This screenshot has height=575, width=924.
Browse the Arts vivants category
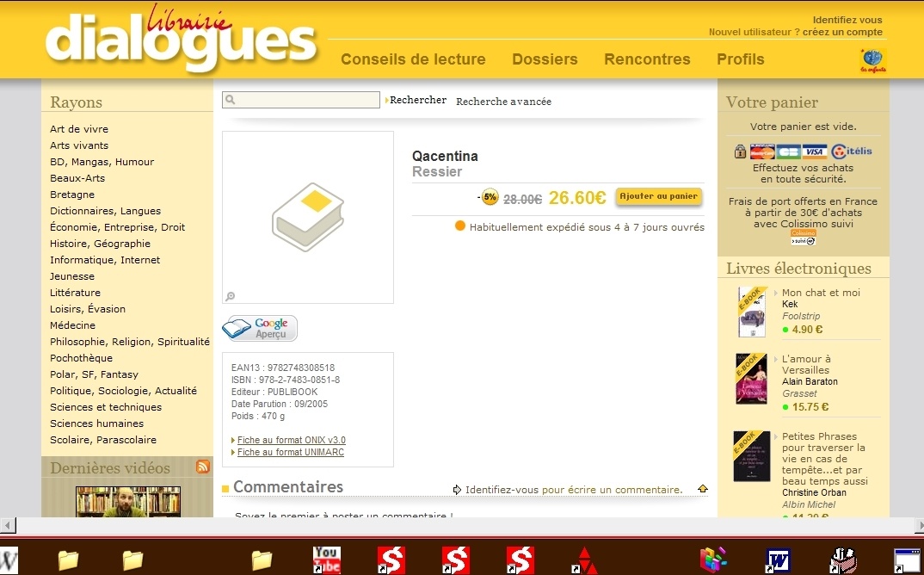[x=79, y=145]
